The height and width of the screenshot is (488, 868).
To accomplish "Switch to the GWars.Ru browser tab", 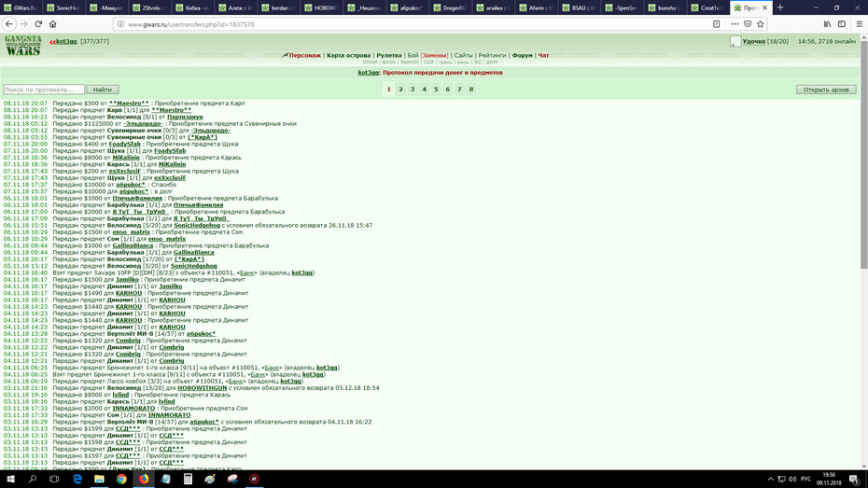I will pos(21,7).
